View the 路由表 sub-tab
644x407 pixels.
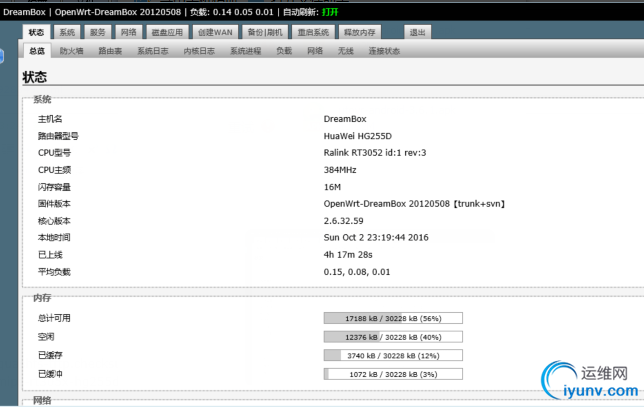(110, 51)
